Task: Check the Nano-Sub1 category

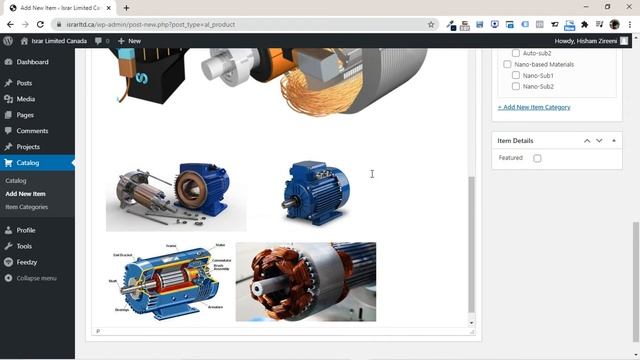Action: coord(516,75)
